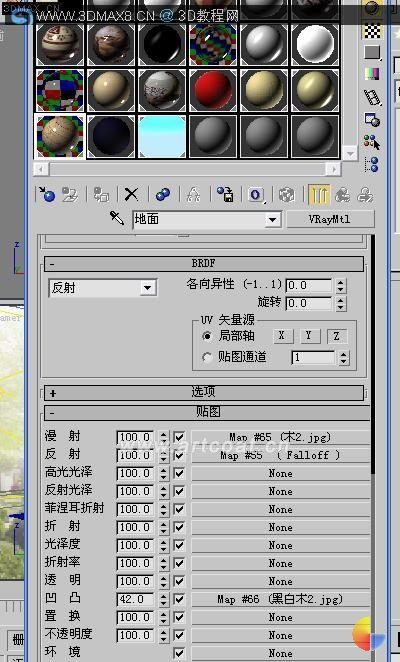The width and height of the screenshot is (400, 662).
Task: Adjust 旋转 spinner arrows
Action: point(340,304)
